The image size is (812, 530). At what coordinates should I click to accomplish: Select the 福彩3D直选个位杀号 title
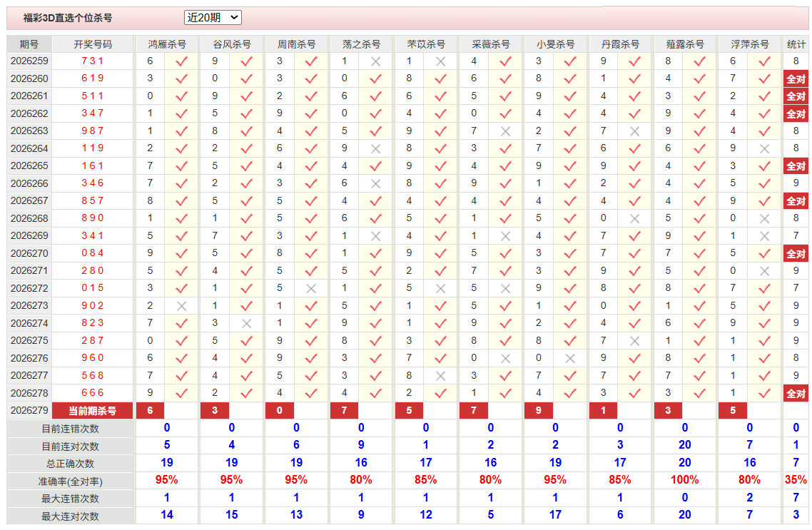[x=68, y=18]
